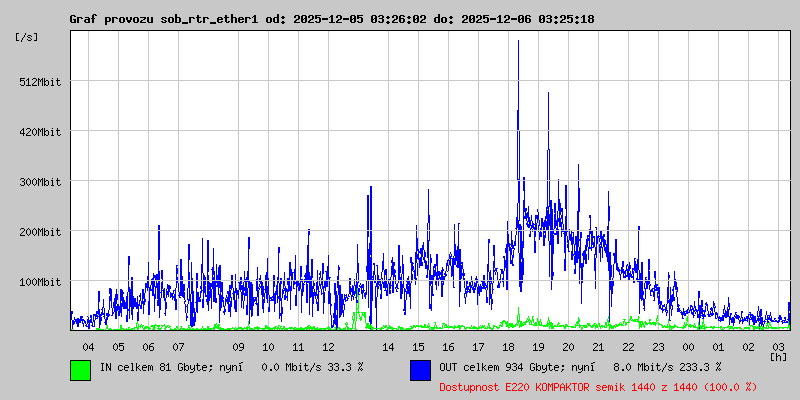Click the '300Mbit' y-axis label
This screenshot has height=400, width=800.
42,182
